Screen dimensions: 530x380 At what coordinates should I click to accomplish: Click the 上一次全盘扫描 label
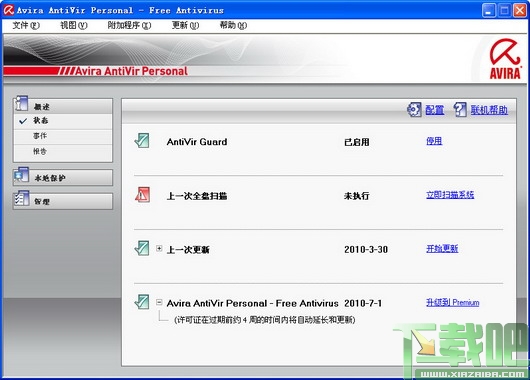[x=197, y=196]
